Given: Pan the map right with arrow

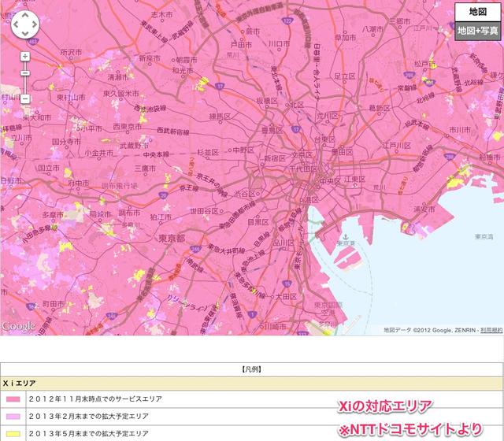Looking at the screenshot, I should (x=34, y=26).
